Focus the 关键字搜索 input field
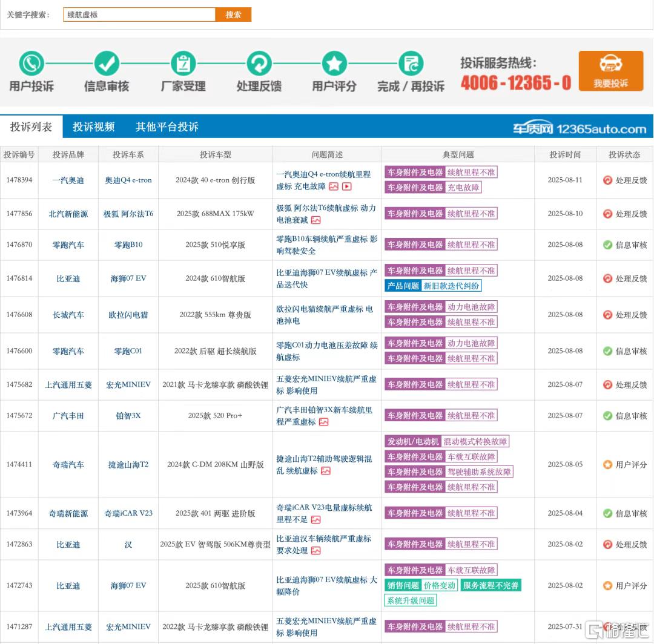The image size is (654, 644). (139, 15)
